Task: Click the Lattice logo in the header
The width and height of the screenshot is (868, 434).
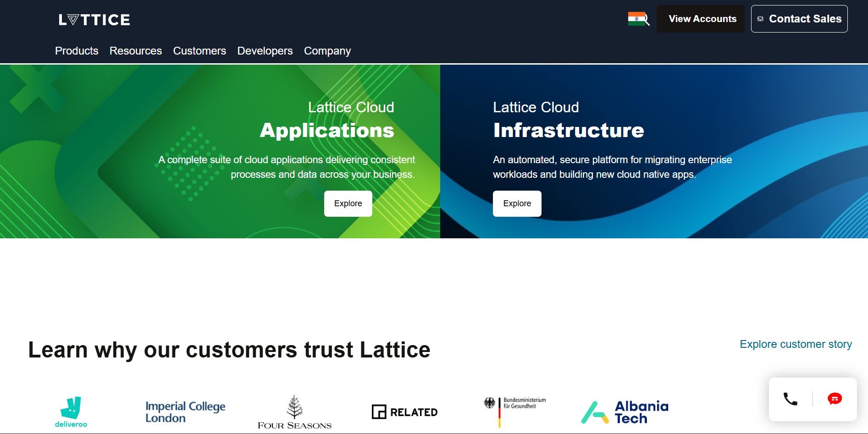Action: (94, 19)
